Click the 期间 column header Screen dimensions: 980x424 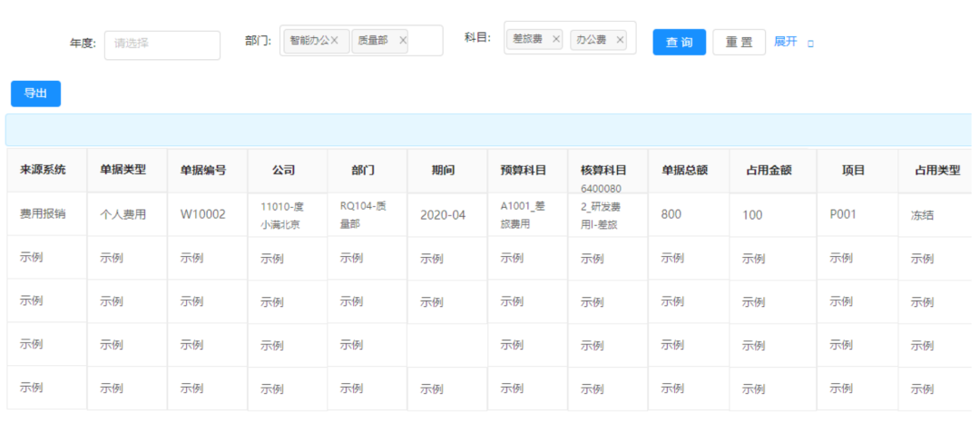[444, 170]
